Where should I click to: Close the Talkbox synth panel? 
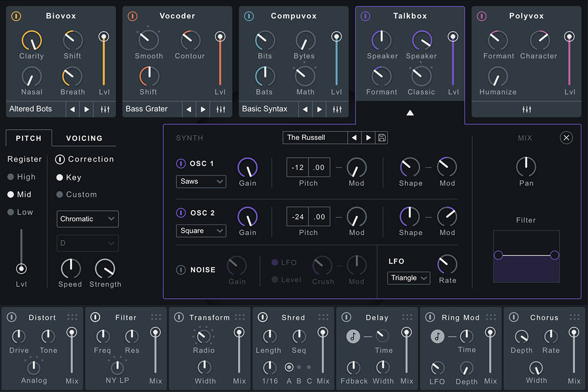[x=566, y=138]
